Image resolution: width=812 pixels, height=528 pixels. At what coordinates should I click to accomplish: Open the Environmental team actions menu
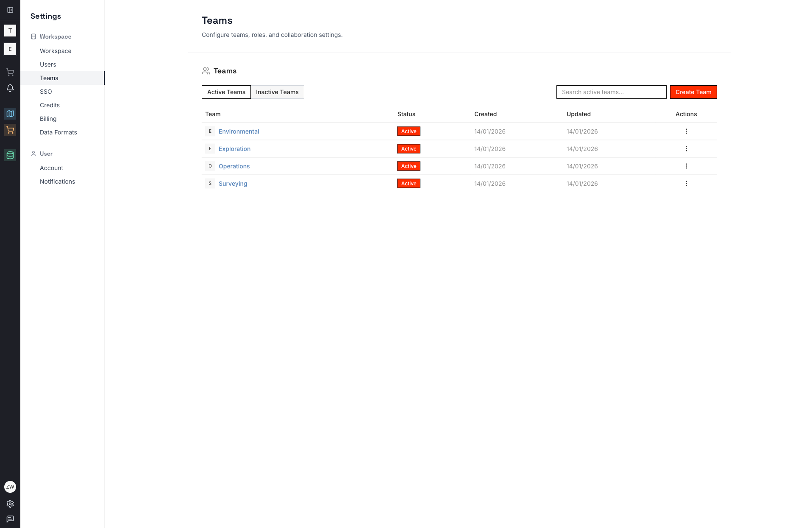686,131
